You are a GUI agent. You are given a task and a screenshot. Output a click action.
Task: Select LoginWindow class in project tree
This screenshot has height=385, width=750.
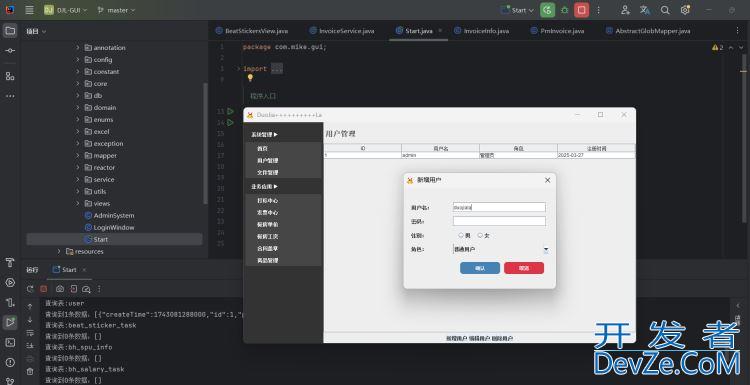tap(114, 227)
